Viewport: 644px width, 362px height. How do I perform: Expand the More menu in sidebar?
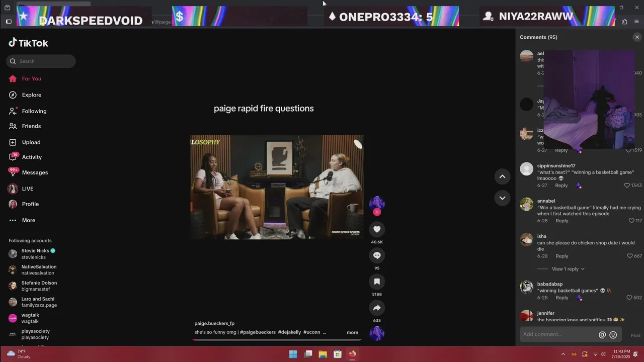click(x=29, y=220)
